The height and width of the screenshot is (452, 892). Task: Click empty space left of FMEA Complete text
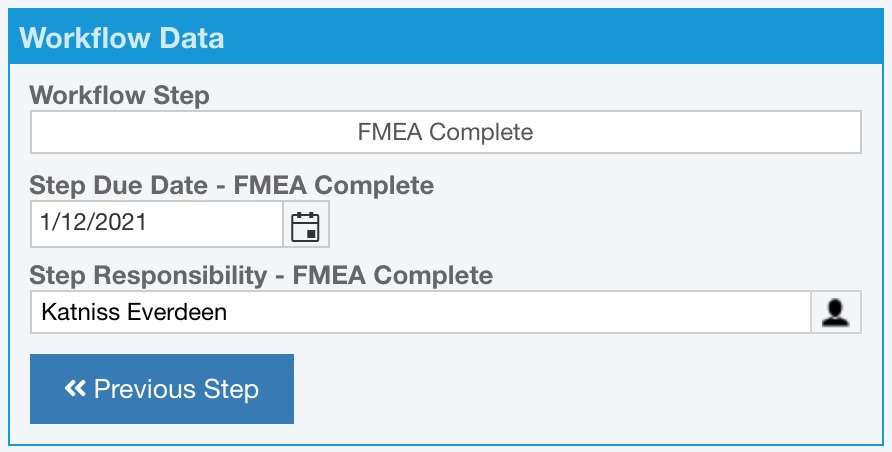(193, 132)
